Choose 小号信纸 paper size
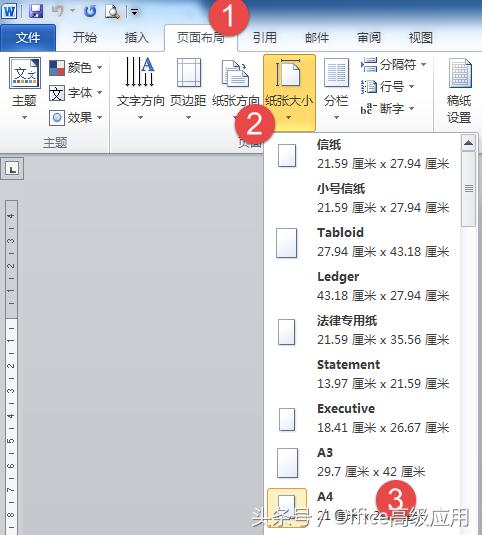 (362, 199)
